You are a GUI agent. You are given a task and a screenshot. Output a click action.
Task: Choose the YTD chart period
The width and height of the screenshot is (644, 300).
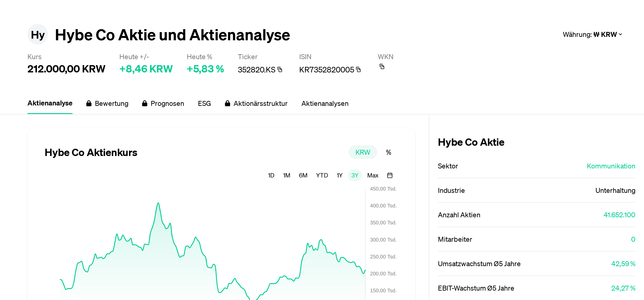tap(322, 175)
